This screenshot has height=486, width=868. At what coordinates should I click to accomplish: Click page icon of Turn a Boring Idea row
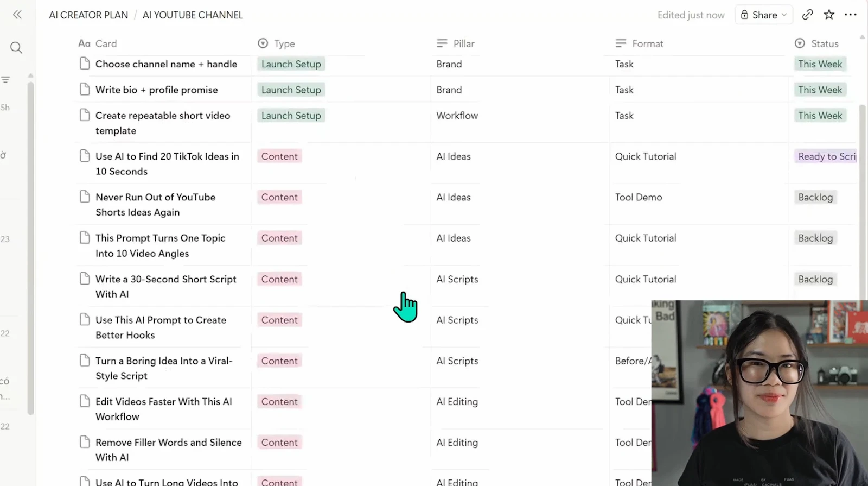(85, 360)
